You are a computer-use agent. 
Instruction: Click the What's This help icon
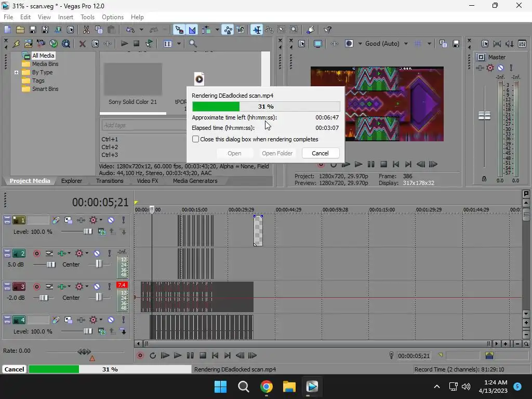pos(327,30)
